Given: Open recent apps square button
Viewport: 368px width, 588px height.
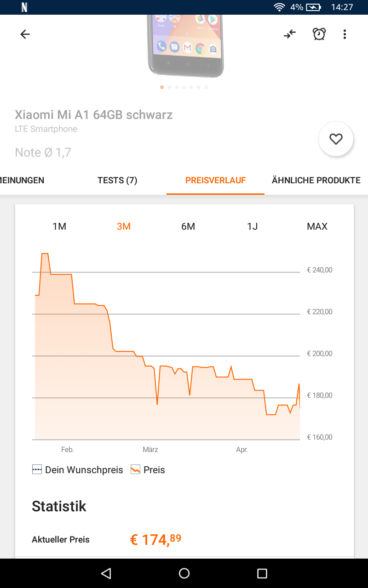Looking at the screenshot, I should 262,573.
